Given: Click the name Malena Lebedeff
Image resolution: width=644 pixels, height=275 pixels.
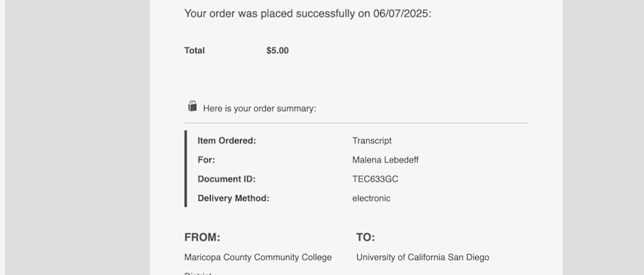Looking at the screenshot, I should pyautogui.click(x=385, y=160).
